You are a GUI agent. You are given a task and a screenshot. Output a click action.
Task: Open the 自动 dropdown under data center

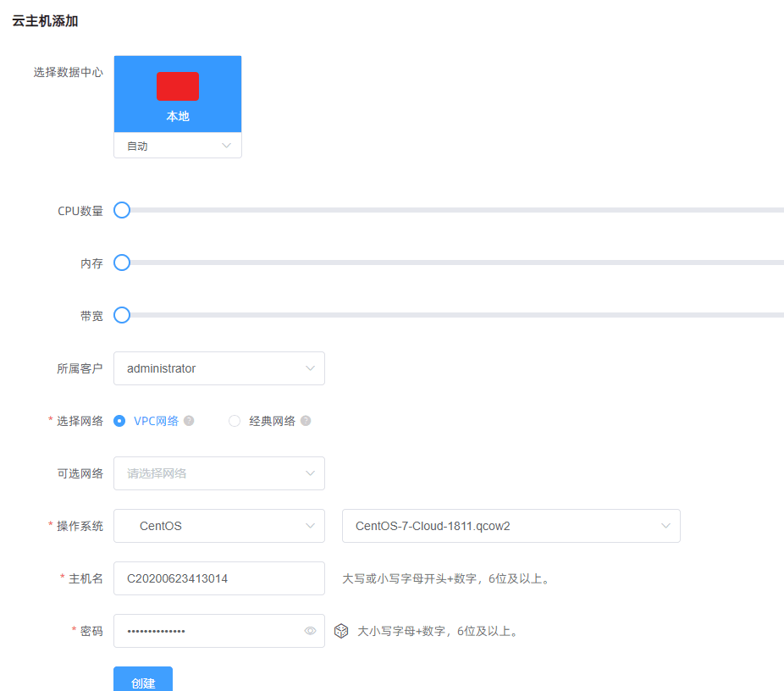178,146
